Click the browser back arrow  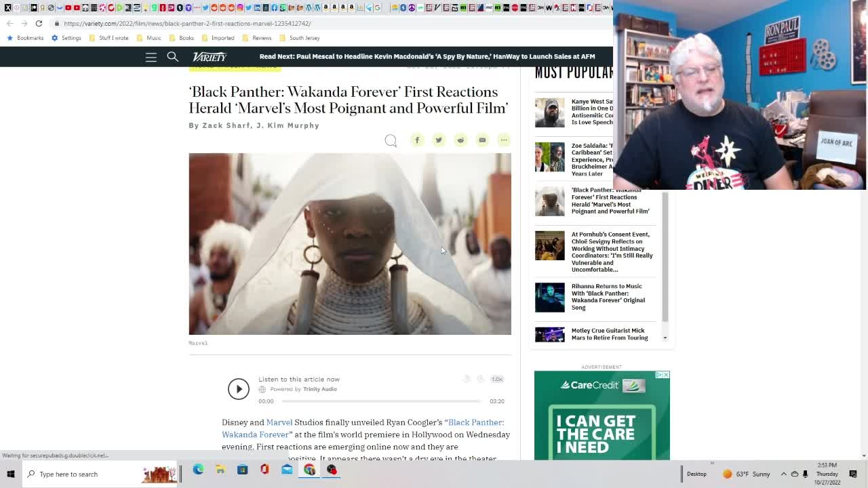[x=9, y=24]
